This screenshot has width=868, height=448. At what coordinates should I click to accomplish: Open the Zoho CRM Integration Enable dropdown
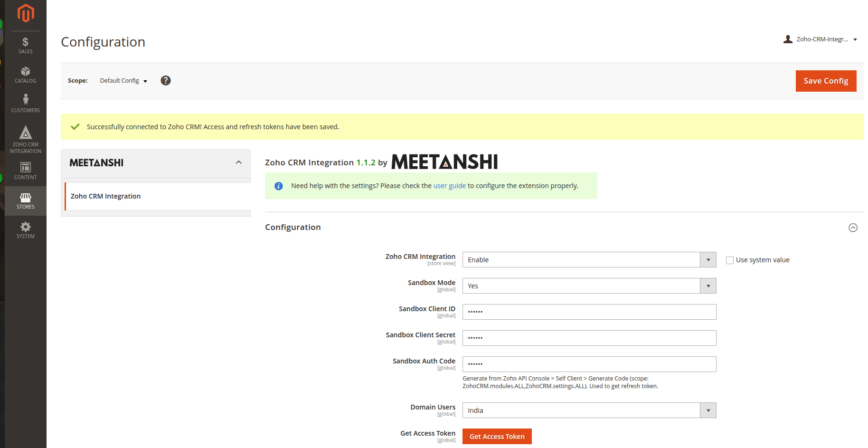point(589,260)
